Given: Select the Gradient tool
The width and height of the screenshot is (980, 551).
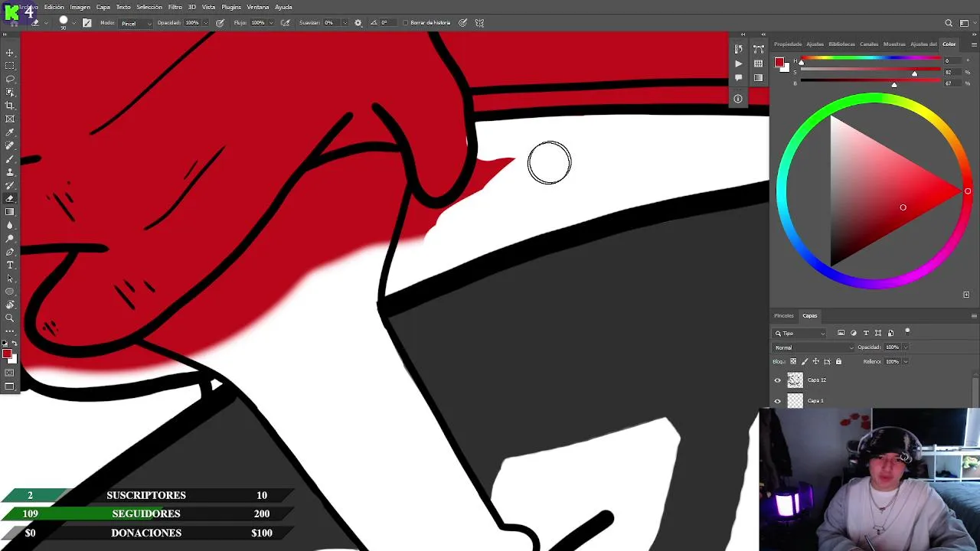Looking at the screenshot, I should coord(10,212).
